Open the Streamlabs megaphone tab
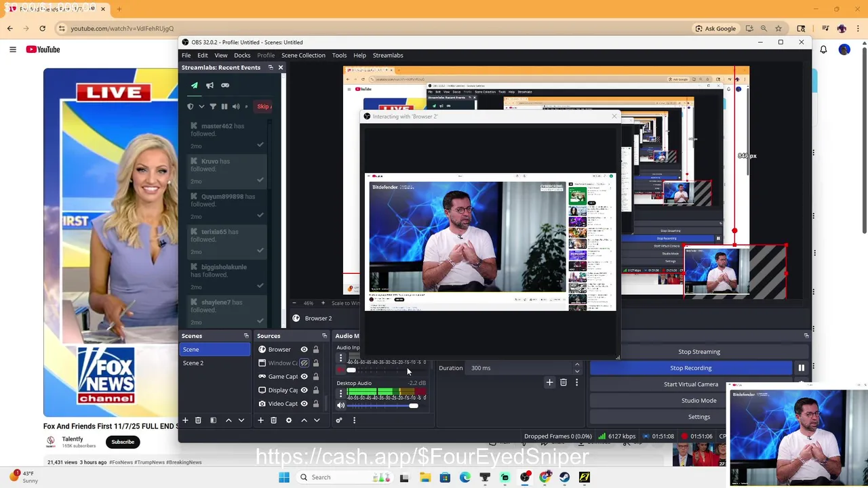868x488 pixels. click(210, 85)
